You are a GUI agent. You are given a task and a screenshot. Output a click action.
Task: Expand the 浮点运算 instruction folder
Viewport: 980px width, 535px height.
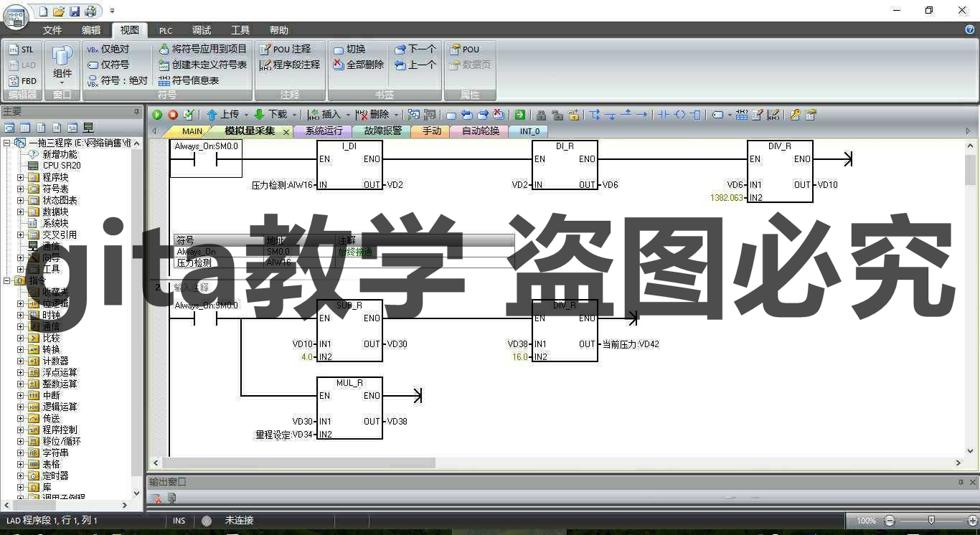(21, 372)
